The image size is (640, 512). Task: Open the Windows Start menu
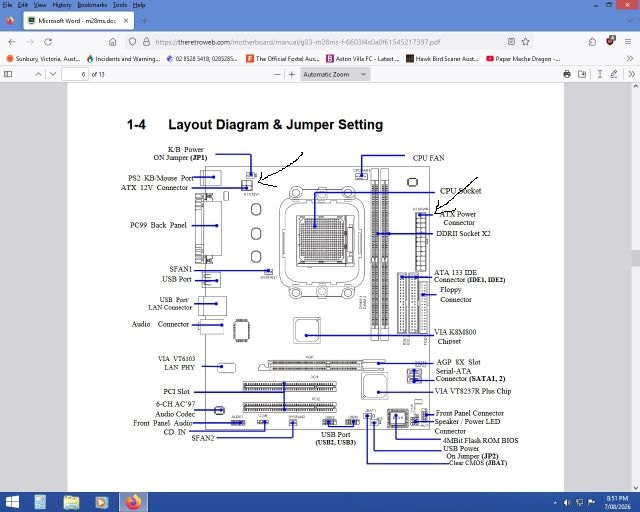(12, 502)
